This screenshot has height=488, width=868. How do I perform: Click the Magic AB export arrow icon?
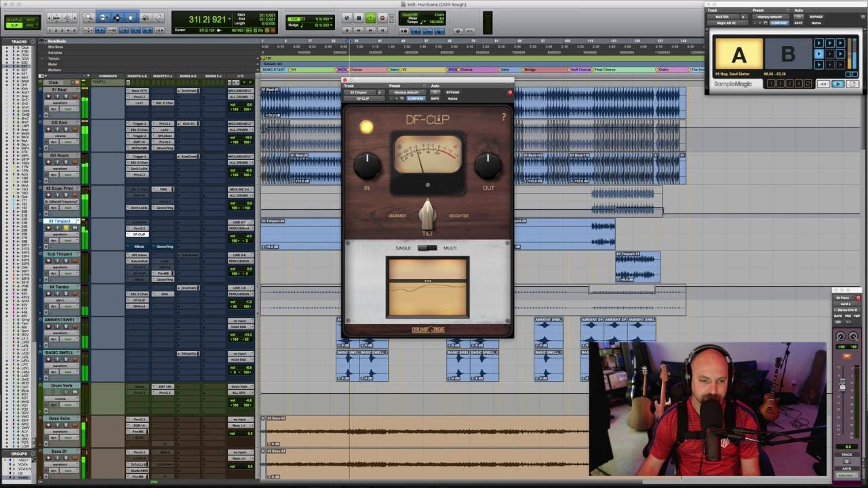point(852,84)
